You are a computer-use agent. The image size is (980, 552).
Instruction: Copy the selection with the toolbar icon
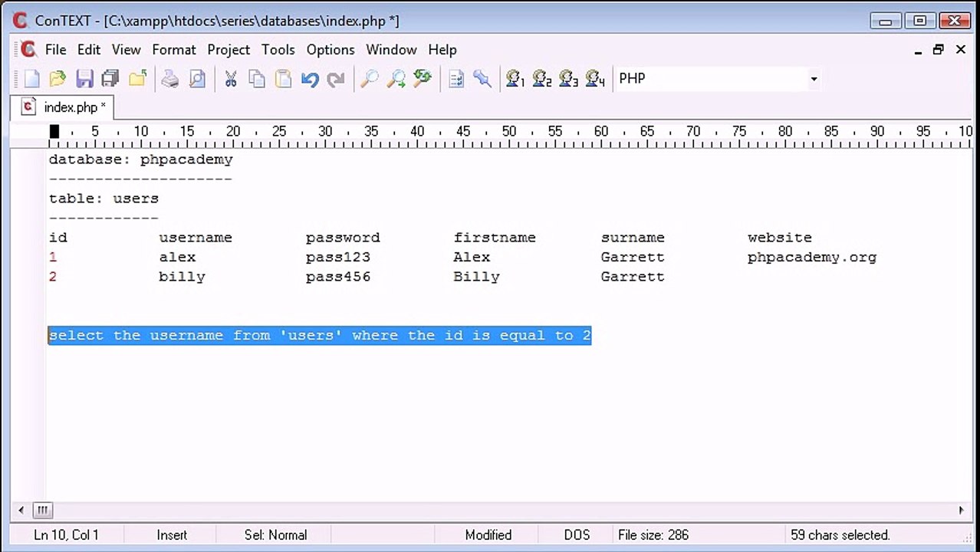pos(257,78)
